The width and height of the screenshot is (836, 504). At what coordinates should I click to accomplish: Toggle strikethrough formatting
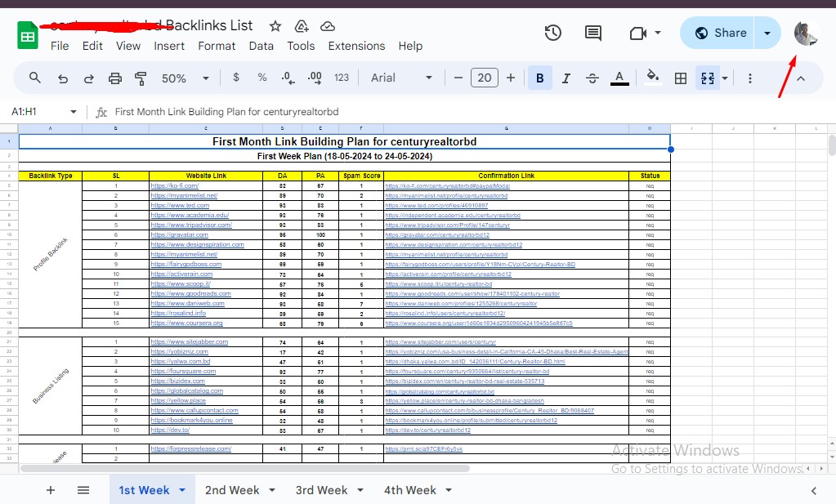[x=593, y=78]
